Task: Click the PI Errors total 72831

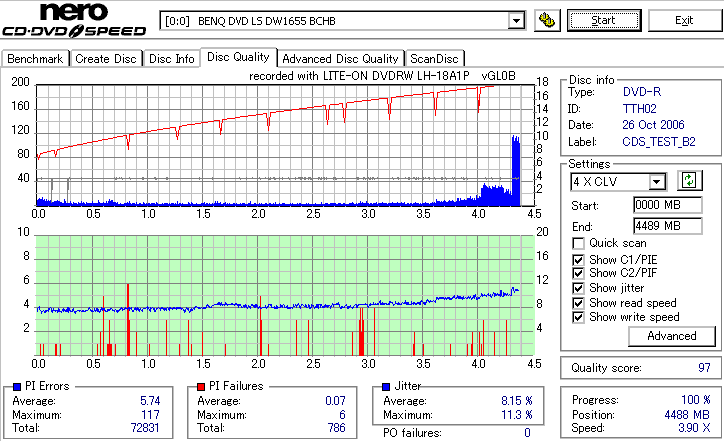Action: pos(145,428)
